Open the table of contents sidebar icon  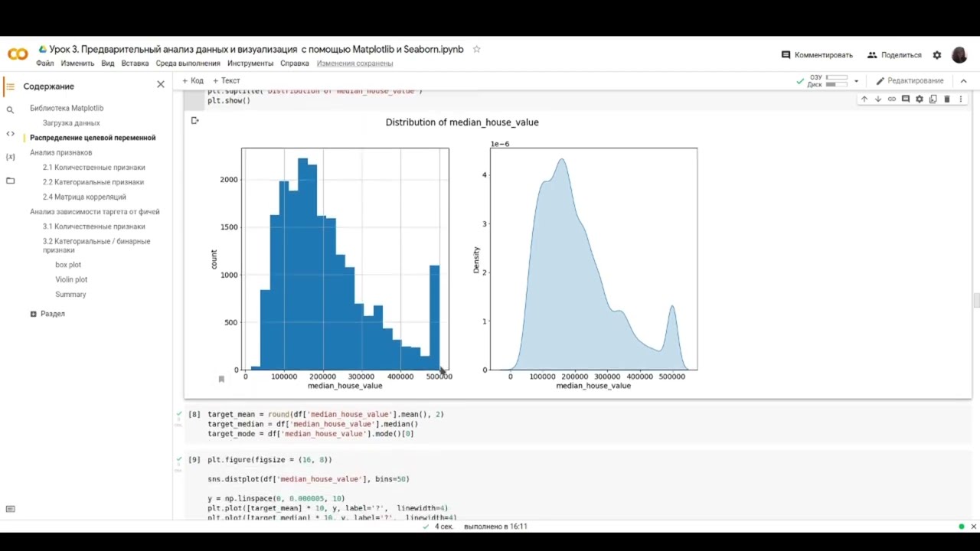(x=10, y=86)
